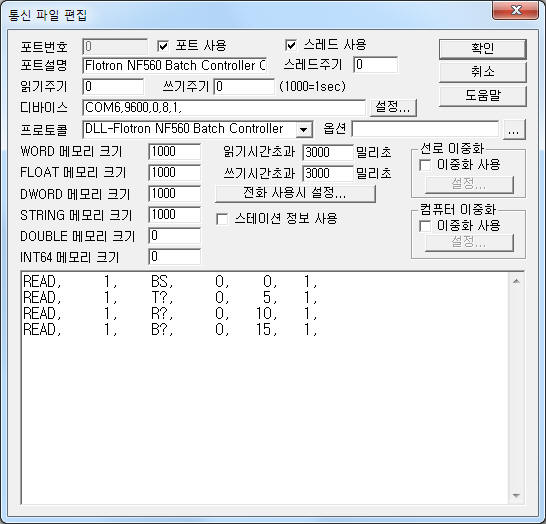
Task: Toggle the 포트 사용 checkbox
Action: pos(163,46)
